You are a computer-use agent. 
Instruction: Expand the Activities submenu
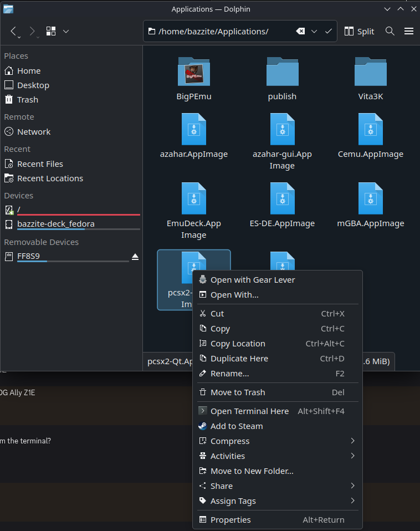point(278,456)
